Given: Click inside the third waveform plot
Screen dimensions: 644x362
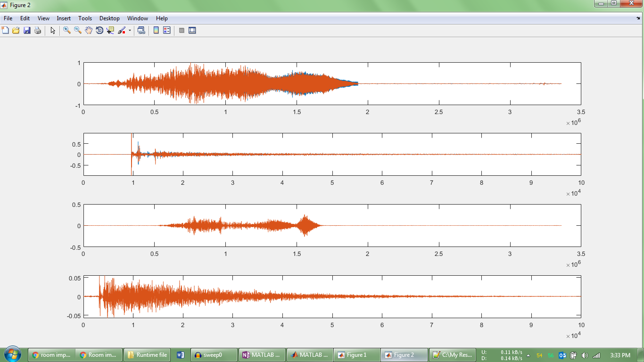Looking at the screenshot, I should point(332,225).
